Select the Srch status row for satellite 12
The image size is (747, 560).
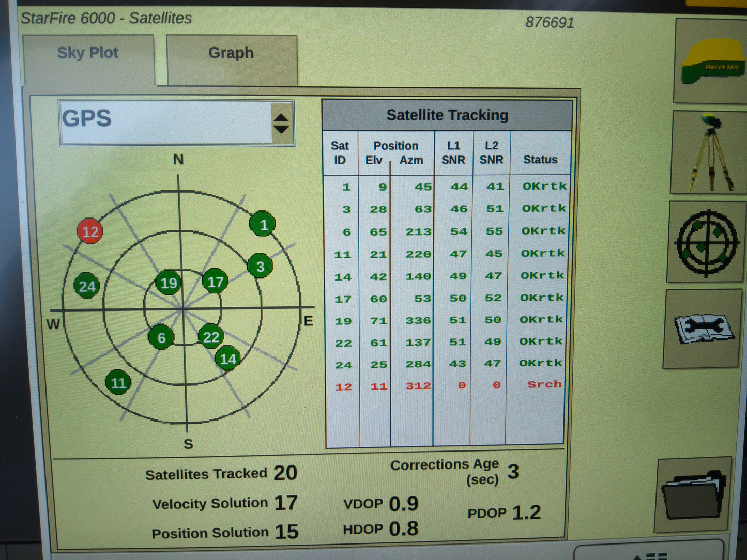pos(543,384)
